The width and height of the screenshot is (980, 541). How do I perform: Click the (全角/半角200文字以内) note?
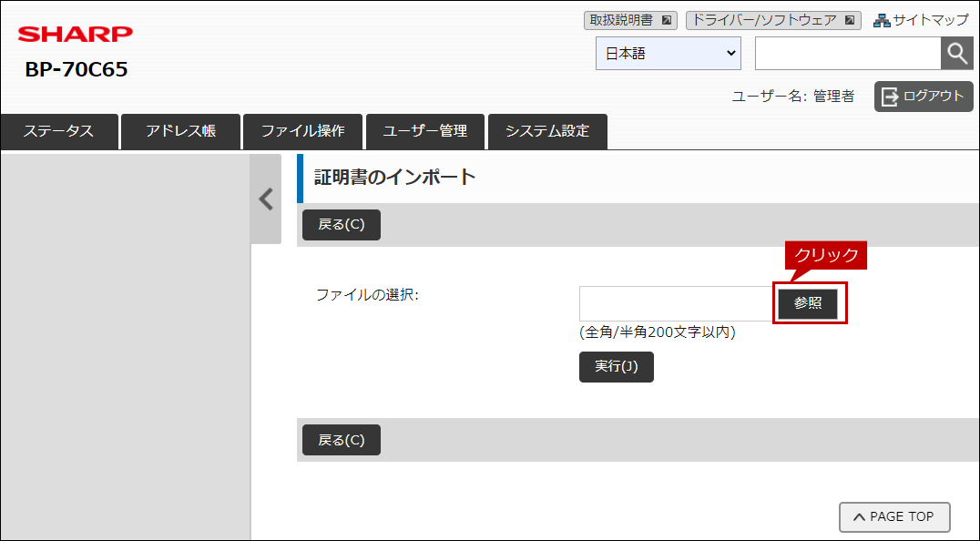pos(658,332)
